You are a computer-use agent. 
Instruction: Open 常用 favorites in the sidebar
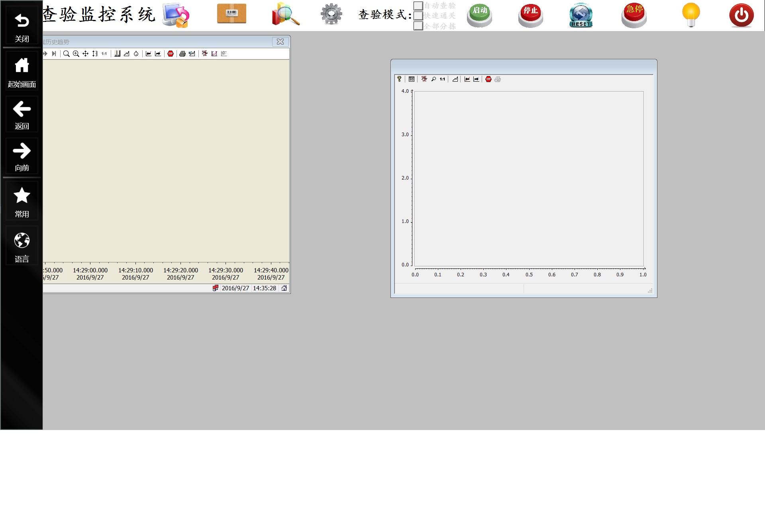coord(22,202)
